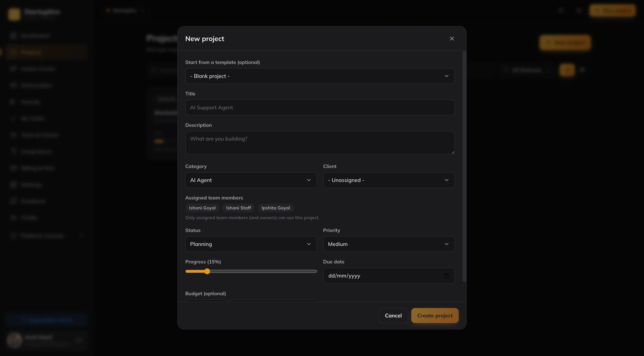The image size is (644, 356).
Task: Open the calendar picker icon in Due date
Action: (x=446, y=275)
